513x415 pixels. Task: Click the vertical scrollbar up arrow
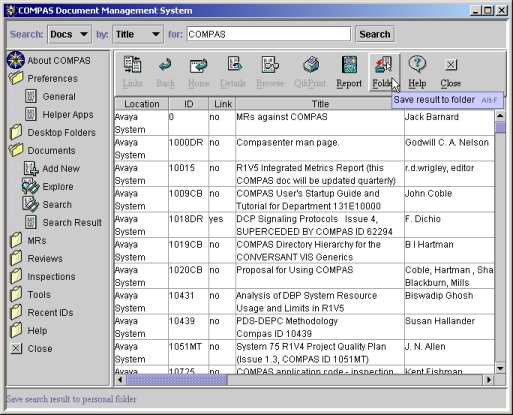tap(500, 116)
